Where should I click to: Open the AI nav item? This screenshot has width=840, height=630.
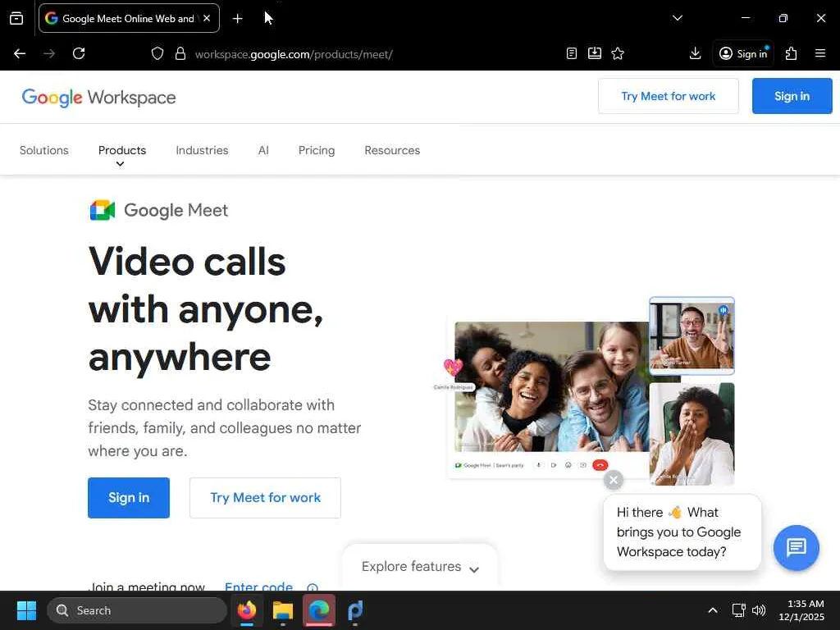coord(263,151)
